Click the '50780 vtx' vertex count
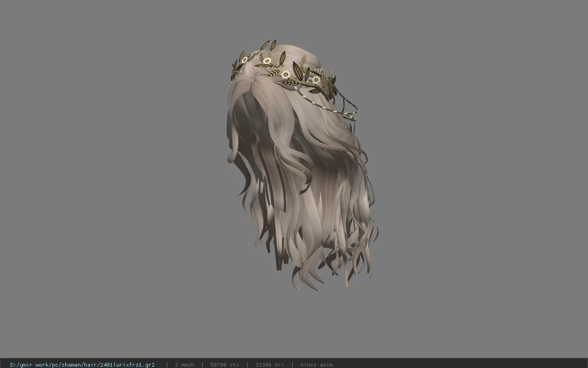The image size is (588, 368). tap(225, 365)
